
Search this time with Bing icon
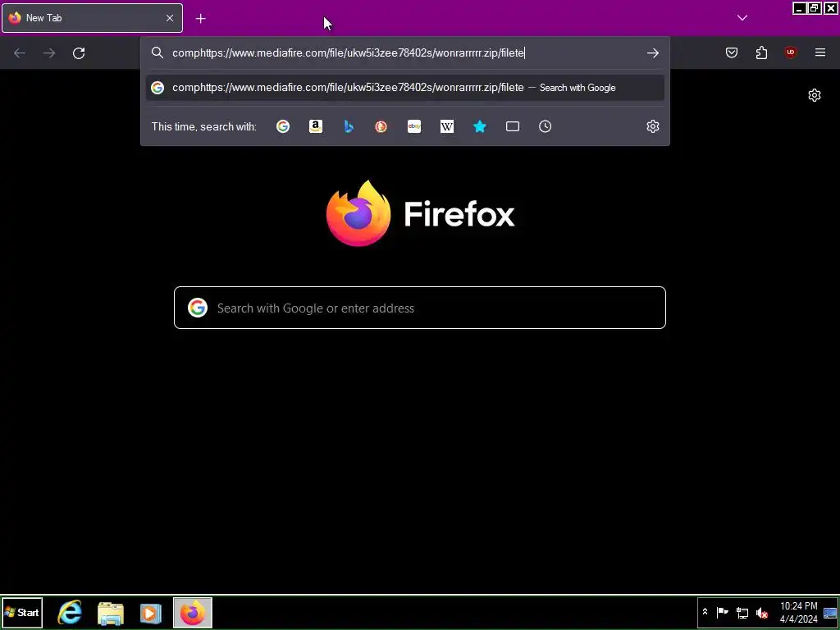pos(348,126)
